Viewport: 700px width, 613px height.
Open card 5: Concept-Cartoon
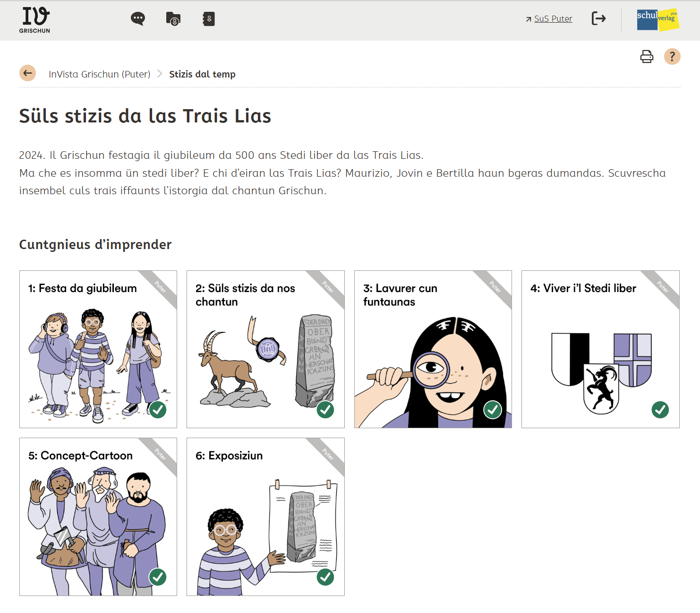click(98, 517)
